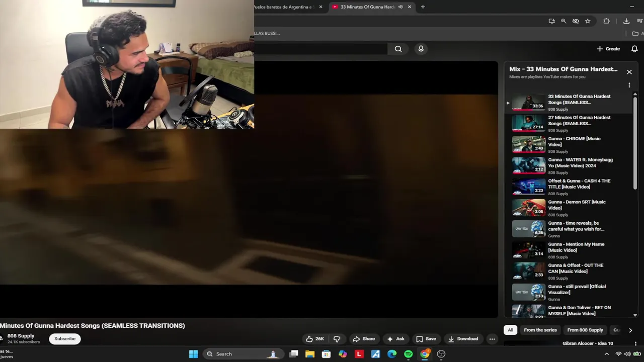Screen dimensions: 644x362
Task: Select the From the series chip
Action: tap(540, 330)
